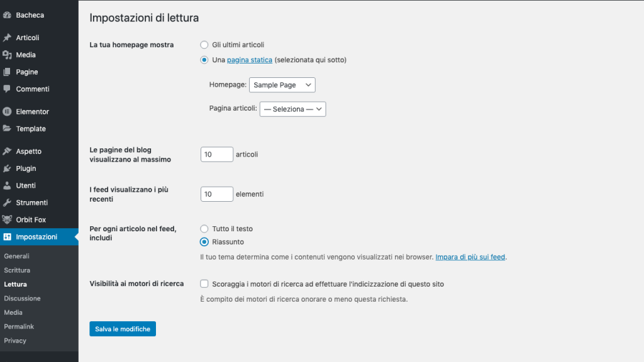Click the Strumenti wrench icon
Viewport: 644px width, 362px height.
[7, 203]
